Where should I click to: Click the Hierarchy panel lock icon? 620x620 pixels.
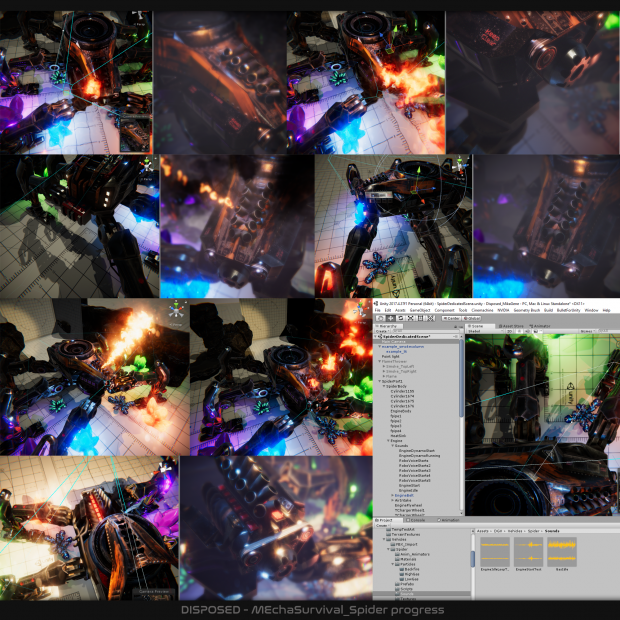(x=455, y=327)
